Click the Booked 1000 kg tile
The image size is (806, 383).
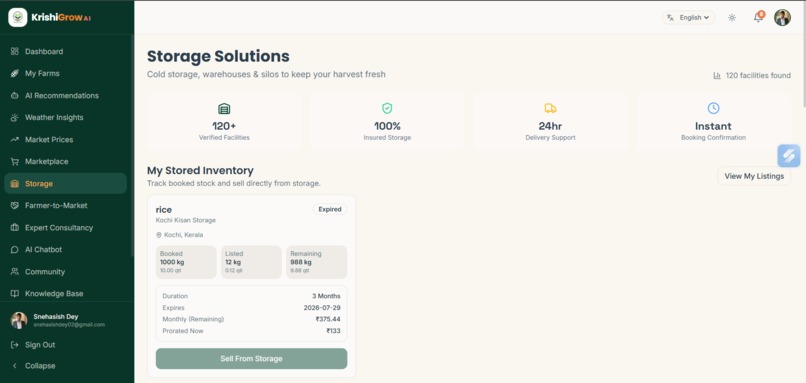186,262
